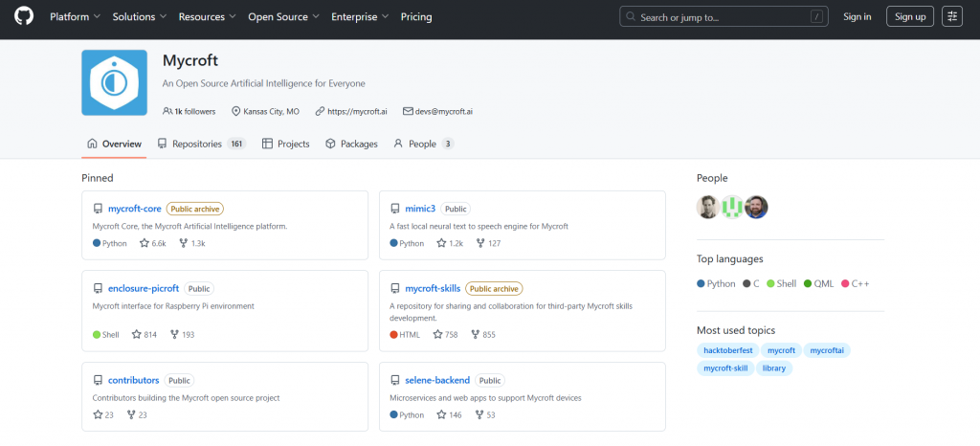Viewport: 980px width, 446px height.
Task: Click the star count 6.6k on mycroft-core
Action: (x=153, y=244)
